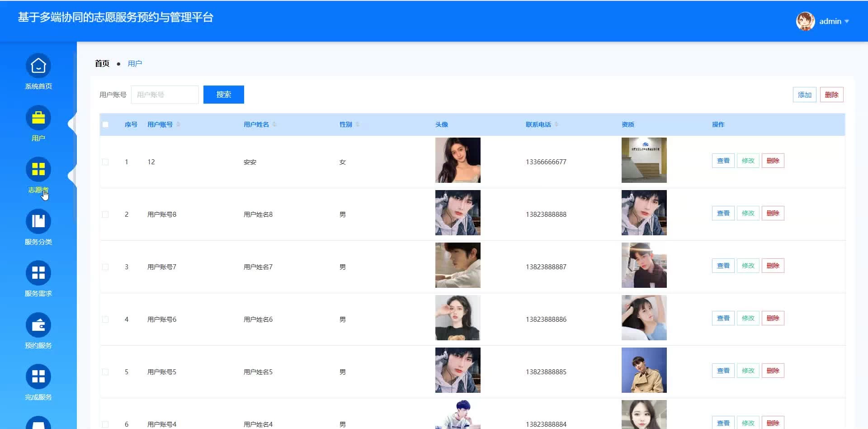Image resolution: width=868 pixels, height=429 pixels.
Task: Open the 预约服务 wallet icon
Action: coord(38,325)
